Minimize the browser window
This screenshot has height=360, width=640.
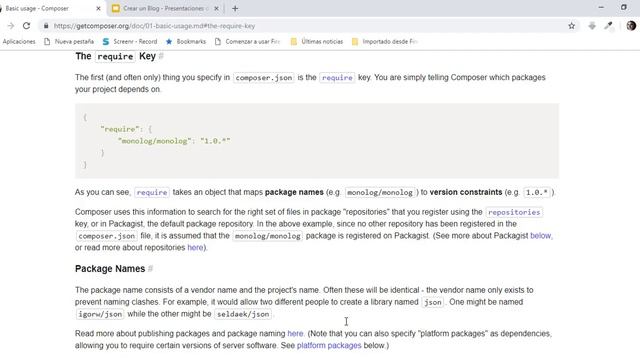click(601, 7)
